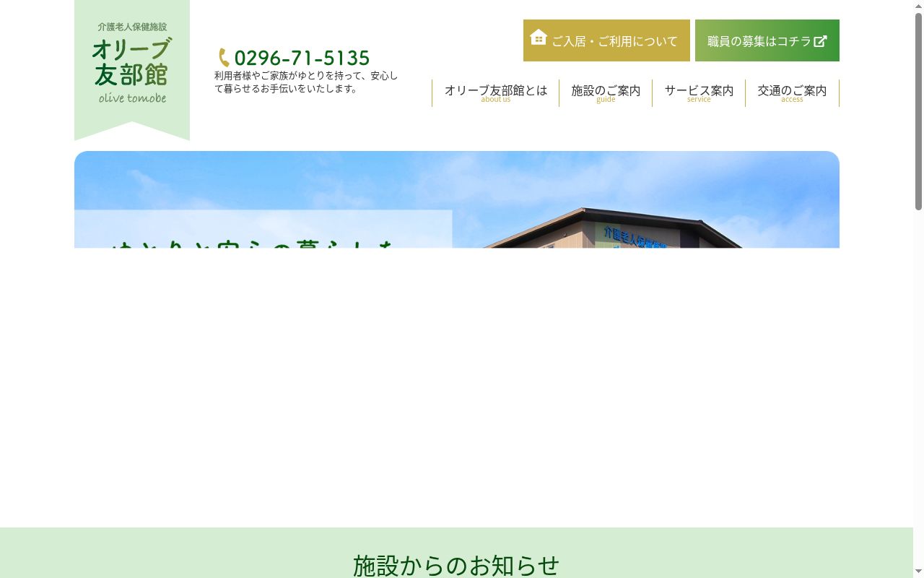This screenshot has height=578, width=924.
Task: Open the 職員の募集はコチラ button
Action: pyautogui.click(x=767, y=40)
